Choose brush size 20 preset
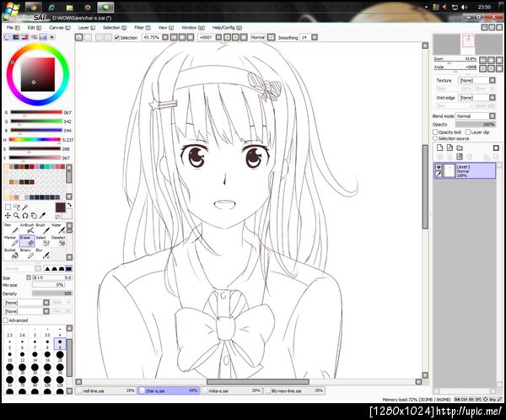The height and width of the screenshot is (420, 506). tap(60, 356)
